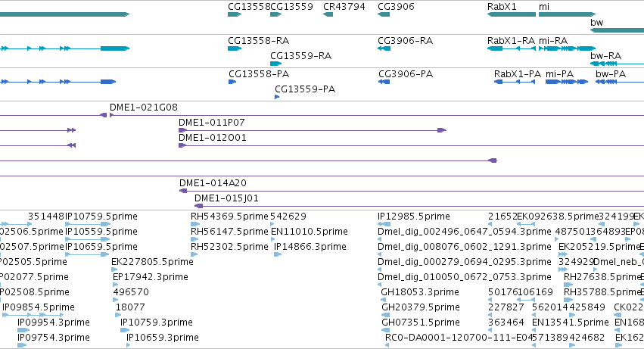This screenshot has width=644, height=349.
Task: Select the IP09754.3prime label
Action: pos(54,338)
